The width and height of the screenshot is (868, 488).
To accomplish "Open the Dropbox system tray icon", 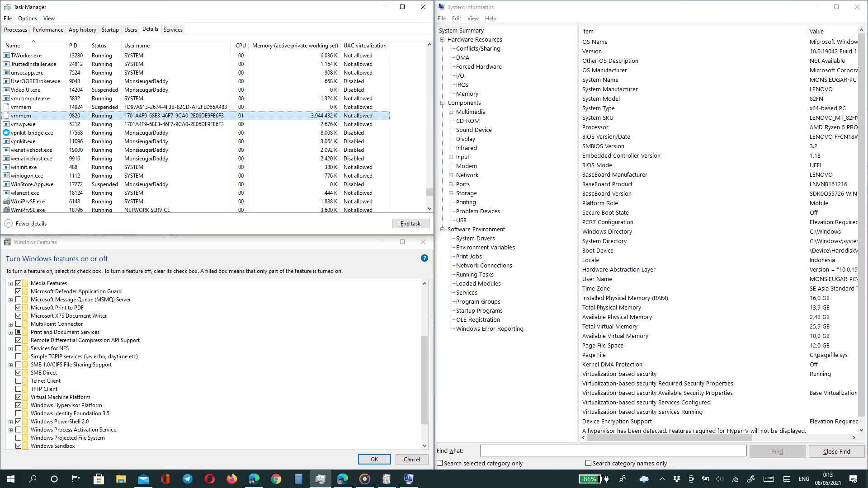I will click(677, 479).
